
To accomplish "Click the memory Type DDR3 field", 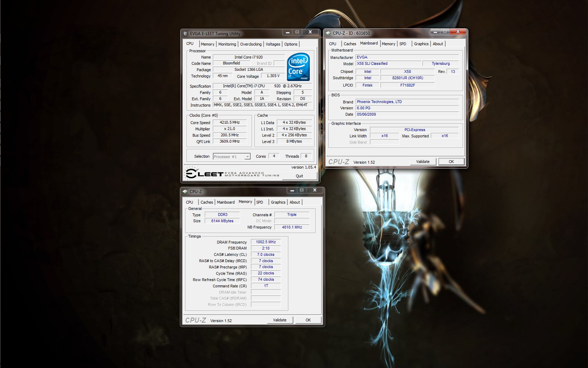I will point(222,215).
